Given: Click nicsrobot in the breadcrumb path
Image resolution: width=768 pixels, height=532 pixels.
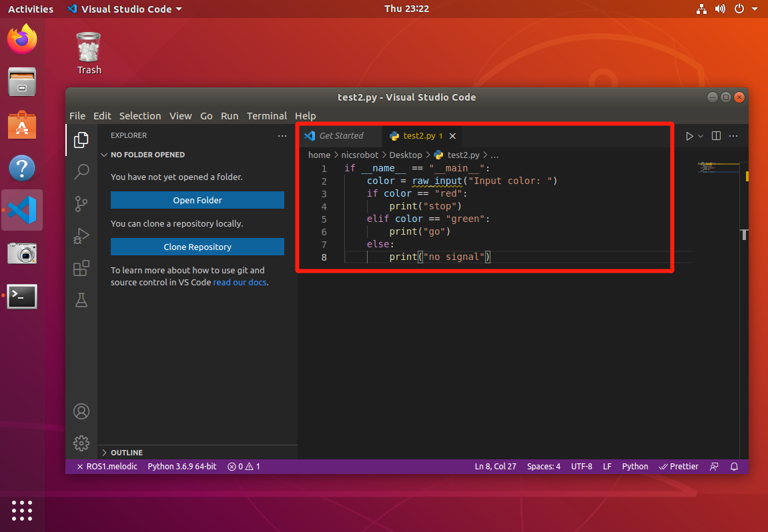Looking at the screenshot, I should [x=360, y=155].
